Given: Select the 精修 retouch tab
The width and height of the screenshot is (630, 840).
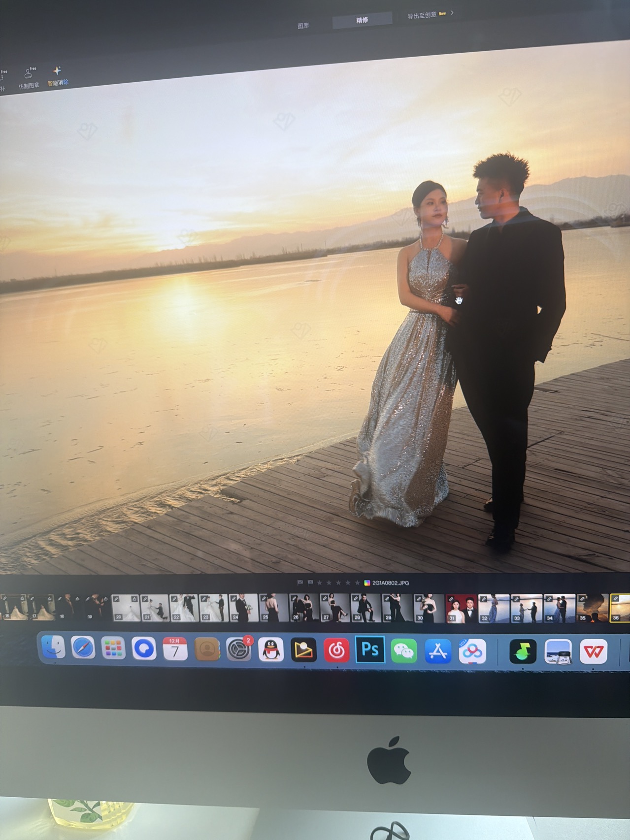Looking at the screenshot, I should 362,20.
